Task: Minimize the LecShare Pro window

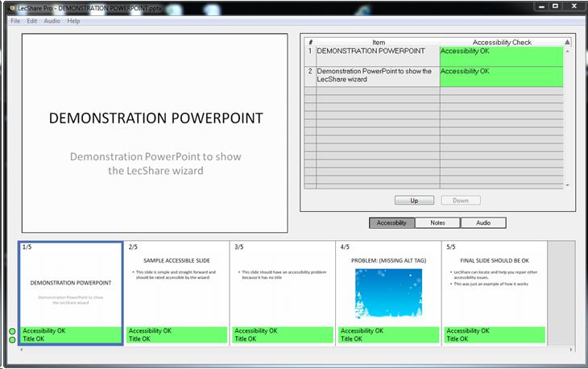Action: click(x=541, y=6)
